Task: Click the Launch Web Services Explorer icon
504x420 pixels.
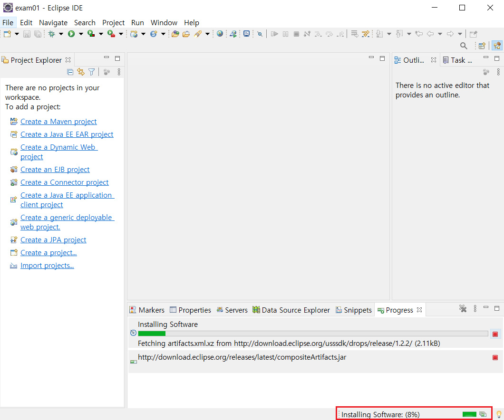Action: point(233,34)
